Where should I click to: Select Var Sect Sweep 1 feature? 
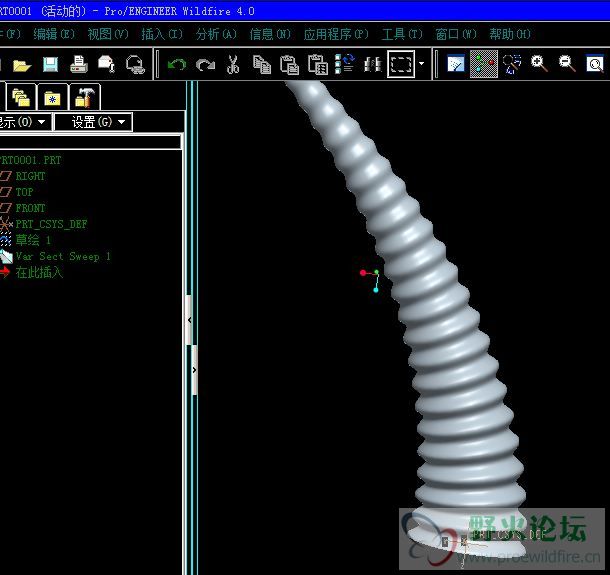tap(63, 256)
